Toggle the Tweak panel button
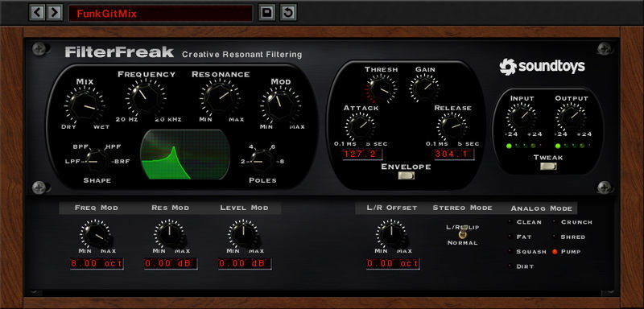The height and width of the screenshot is (309, 644). (548, 167)
